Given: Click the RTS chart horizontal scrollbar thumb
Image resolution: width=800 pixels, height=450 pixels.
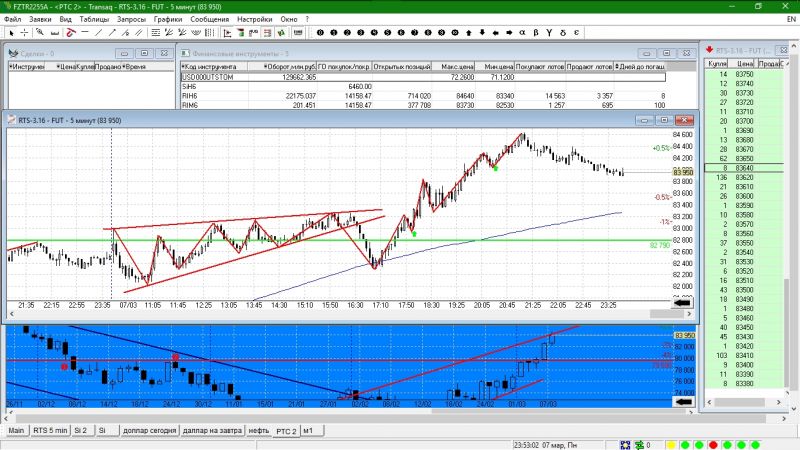Looking at the screenshot, I should click(666, 314).
